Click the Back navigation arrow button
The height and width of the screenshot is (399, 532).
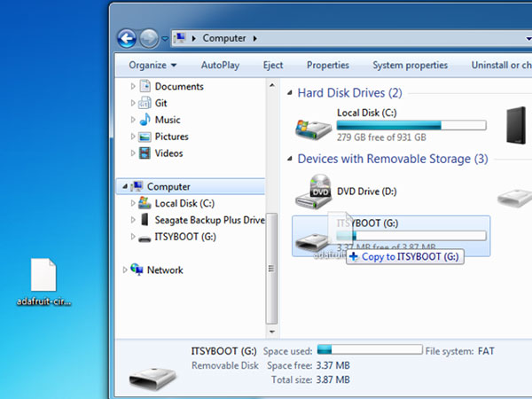point(127,38)
